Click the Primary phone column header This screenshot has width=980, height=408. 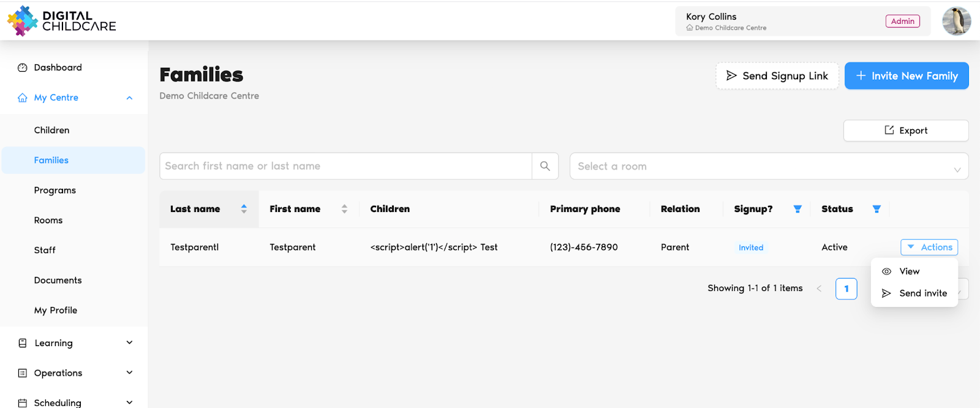585,209
